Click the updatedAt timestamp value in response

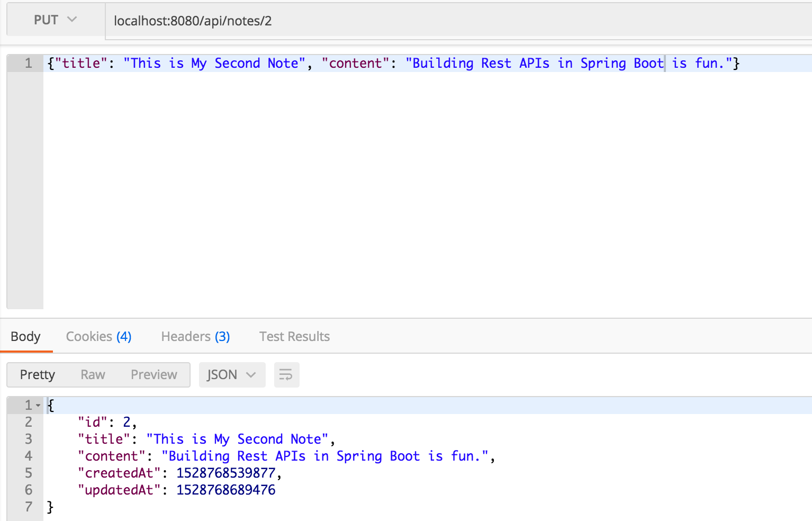pyautogui.click(x=225, y=490)
